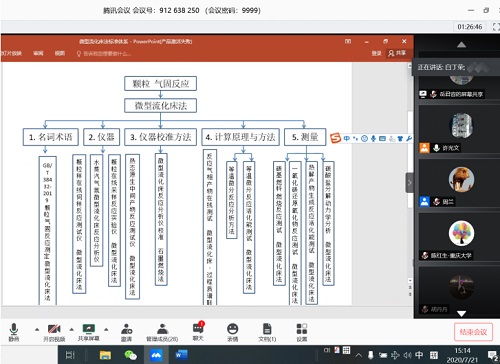Open the 设置 settings icon

302,332
